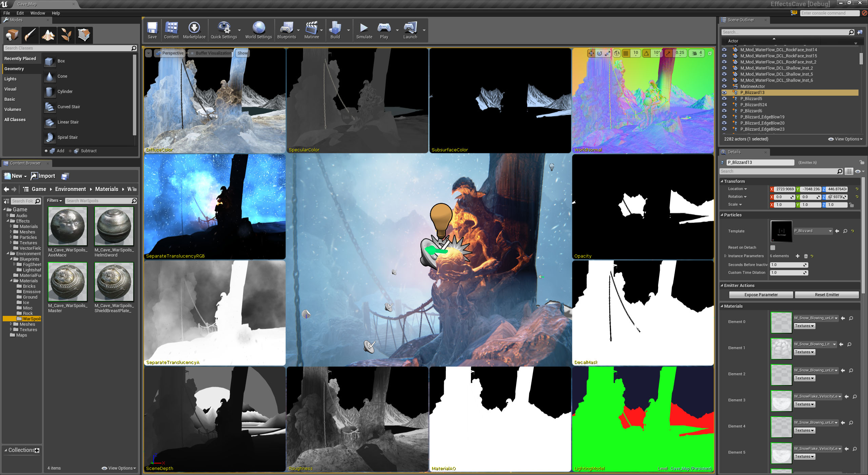This screenshot has height=475, width=868.
Task: Click the Blueprints toolbar icon
Action: [287, 30]
